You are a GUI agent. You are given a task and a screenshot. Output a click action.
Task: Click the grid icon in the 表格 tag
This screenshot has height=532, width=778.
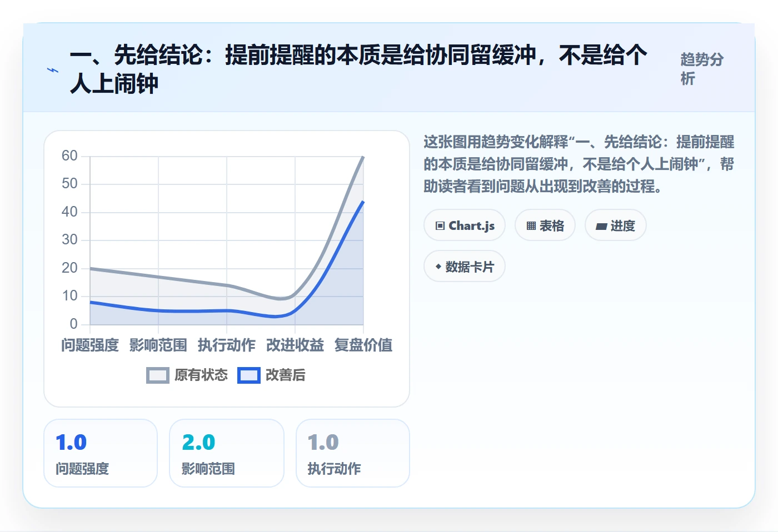(x=531, y=225)
